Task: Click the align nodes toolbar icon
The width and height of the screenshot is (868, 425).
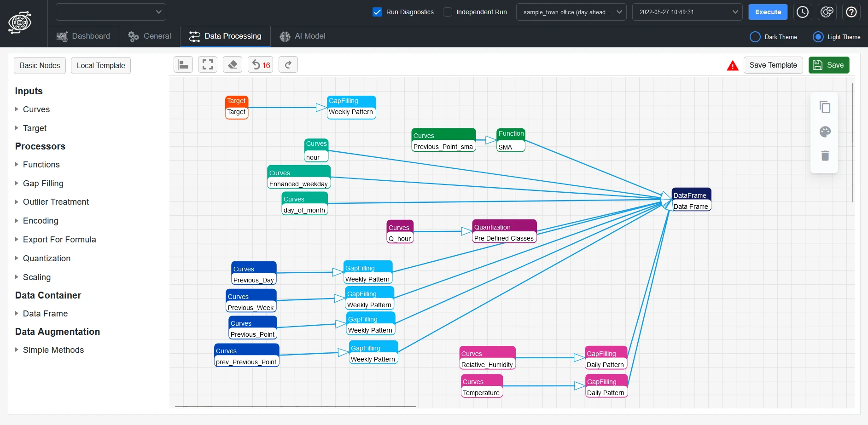Action: (x=183, y=65)
